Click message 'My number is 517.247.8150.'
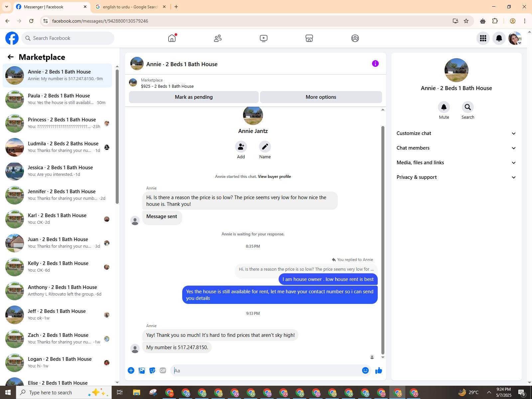The image size is (532, 399). coord(177,347)
